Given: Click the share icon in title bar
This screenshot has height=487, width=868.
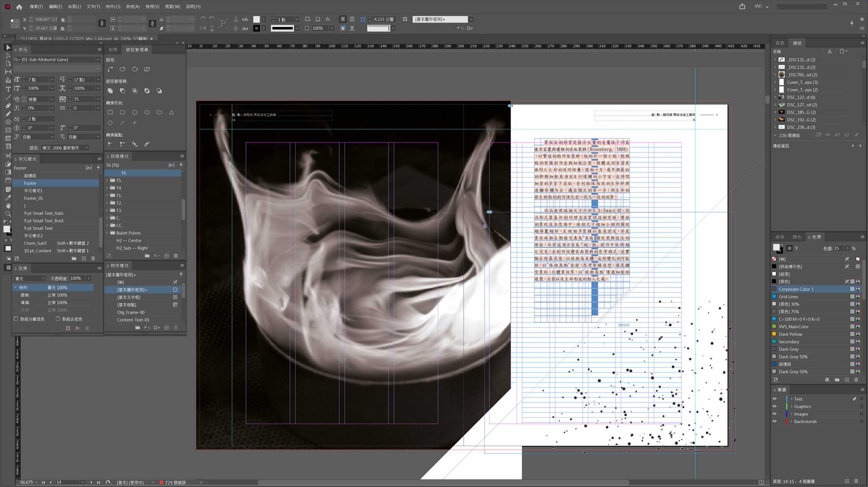Looking at the screenshot, I should point(742,6).
